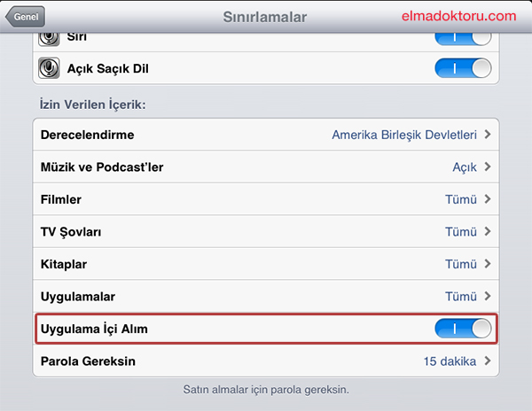Click TV Şovları chevron arrow
The image size is (532, 411).
[488, 231]
